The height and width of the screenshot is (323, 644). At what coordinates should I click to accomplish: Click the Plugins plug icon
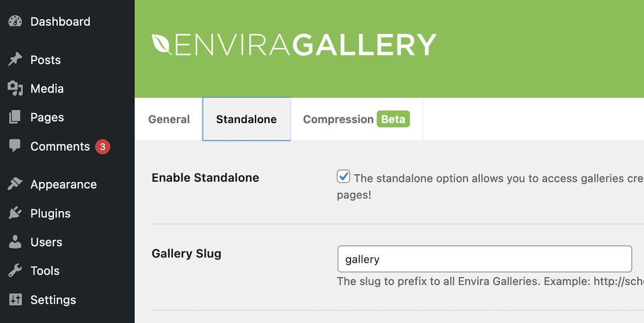(16, 213)
